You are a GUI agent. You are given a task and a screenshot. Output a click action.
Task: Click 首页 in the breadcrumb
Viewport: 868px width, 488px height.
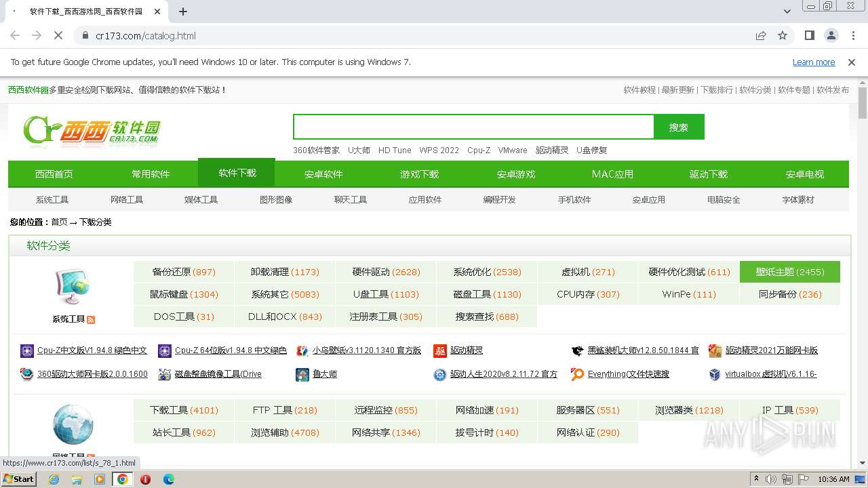[60, 222]
